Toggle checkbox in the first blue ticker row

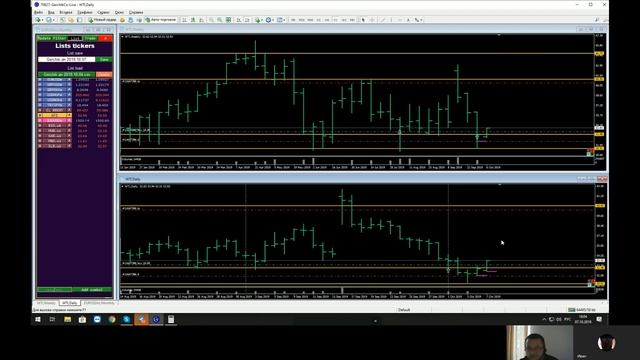click(40, 80)
